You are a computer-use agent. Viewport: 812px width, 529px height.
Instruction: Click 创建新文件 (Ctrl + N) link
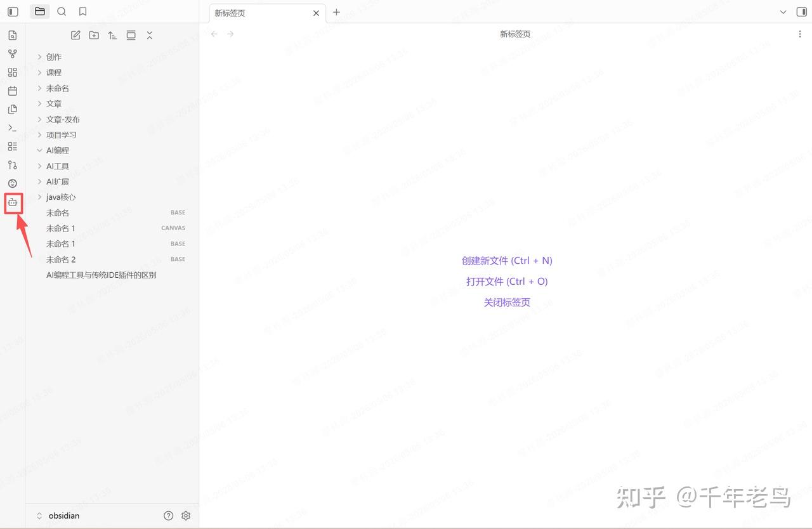click(507, 261)
